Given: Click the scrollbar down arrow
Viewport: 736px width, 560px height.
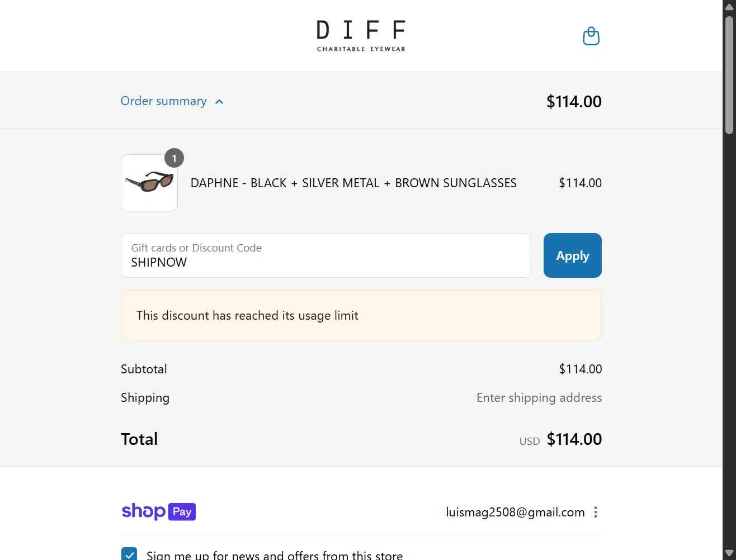Looking at the screenshot, I should [x=729, y=553].
